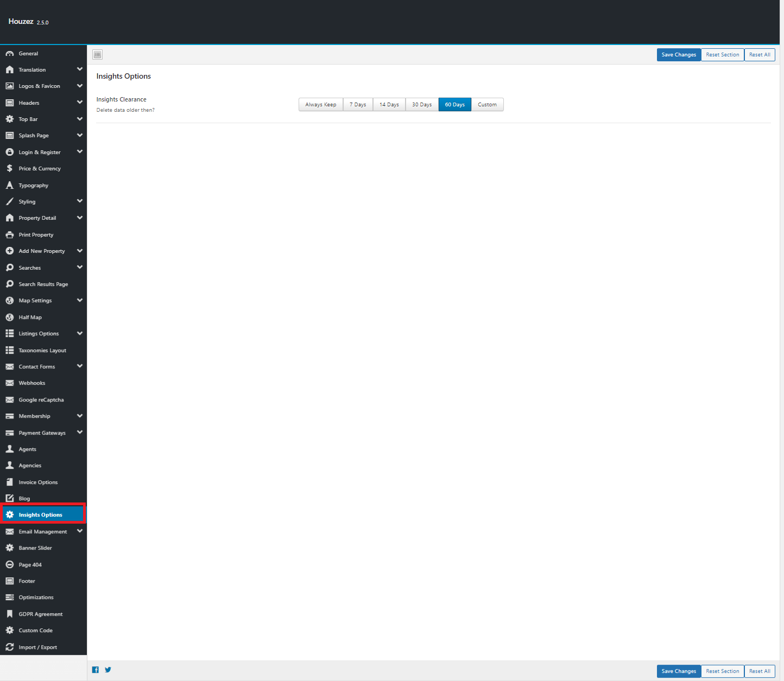
Task: Click the Print Property printer icon
Action: click(10, 235)
